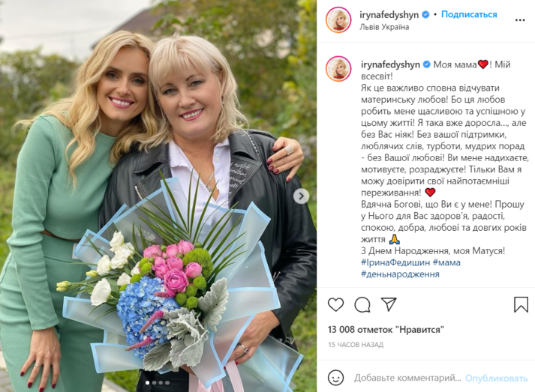Click the caption profile avatar
535x392 pixels.
click(338, 69)
